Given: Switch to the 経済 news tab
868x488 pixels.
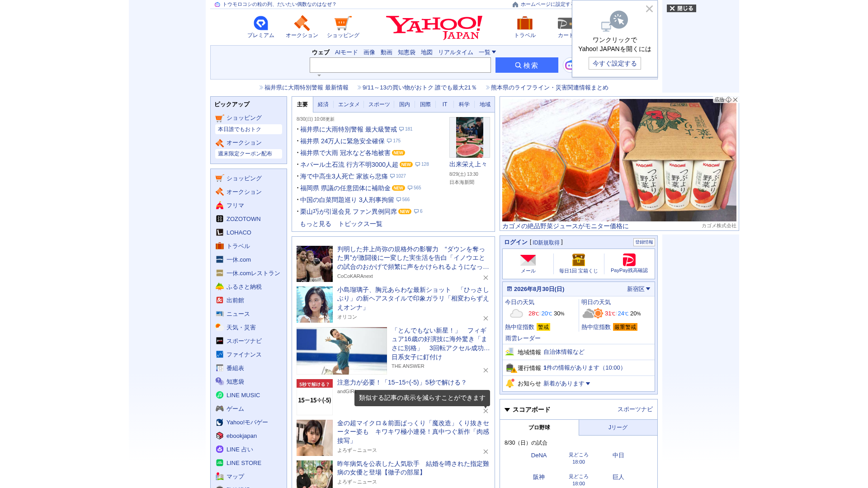Looking at the screenshot, I should point(323,105).
